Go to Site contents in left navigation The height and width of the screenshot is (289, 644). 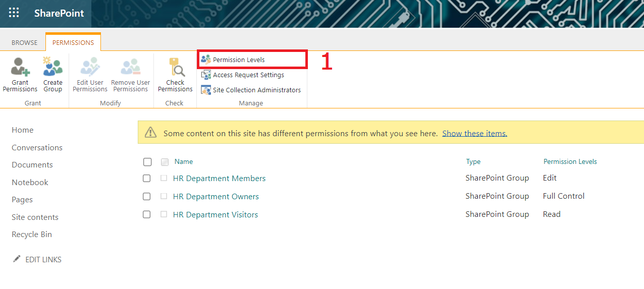coord(35,217)
